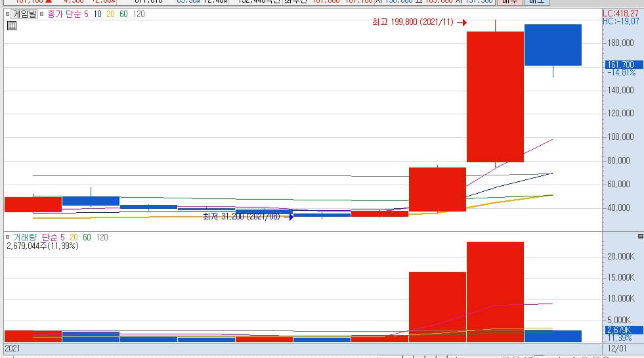Click the 180,000 price axis label
The width and height of the screenshot is (644, 358).
(x=620, y=43)
